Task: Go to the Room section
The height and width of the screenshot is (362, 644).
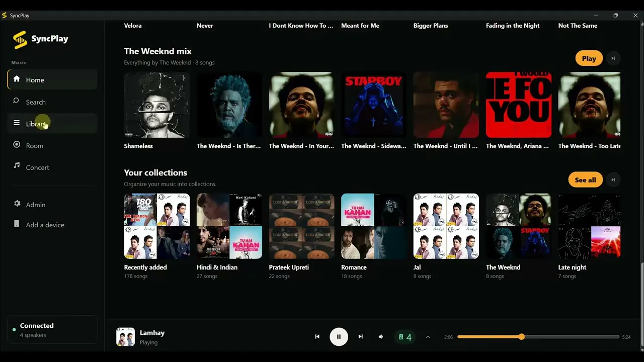Action: coord(52,145)
